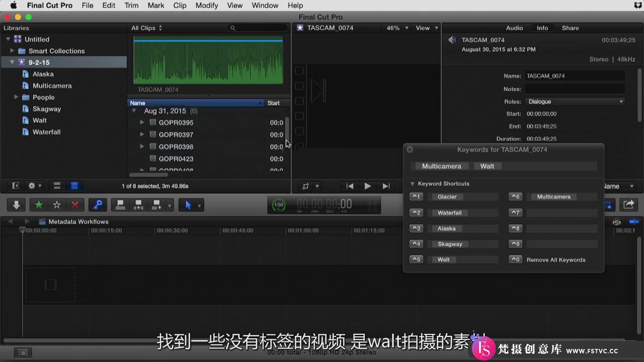644x362 pixels.
Task: Click the browser list vertical scrollbar
Action: click(287, 129)
